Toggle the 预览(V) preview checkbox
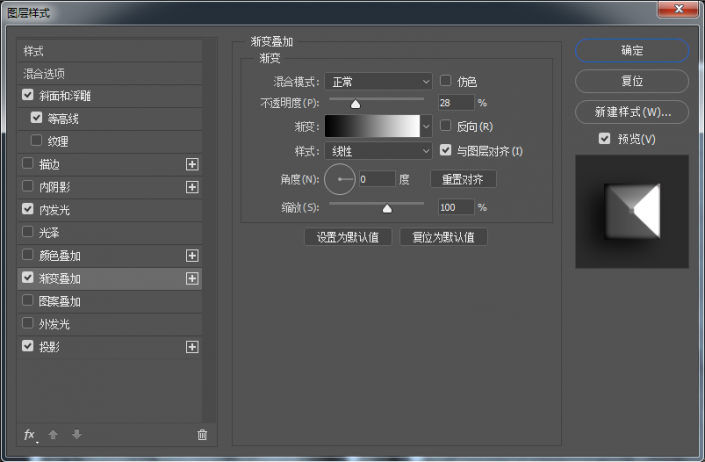The image size is (705, 462). coord(605,138)
